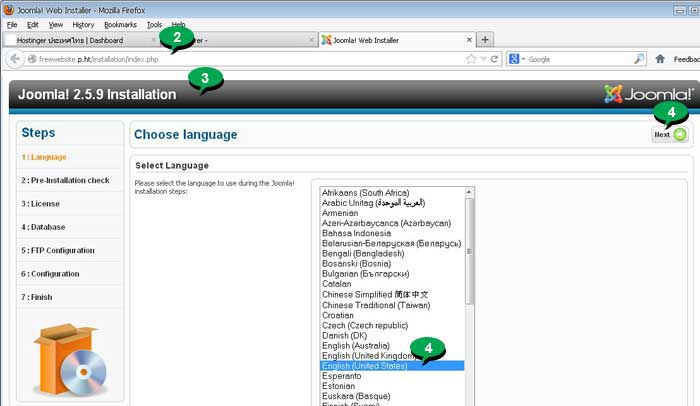Open the History menu
The image size is (700, 406).
click(x=83, y=25)
